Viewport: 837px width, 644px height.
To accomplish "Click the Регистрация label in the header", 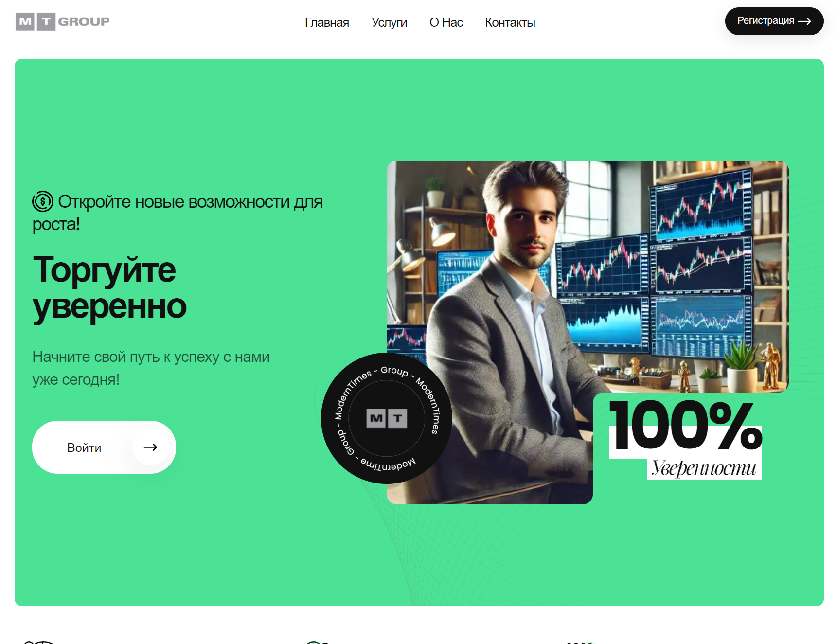I will (x=766, y=21).
